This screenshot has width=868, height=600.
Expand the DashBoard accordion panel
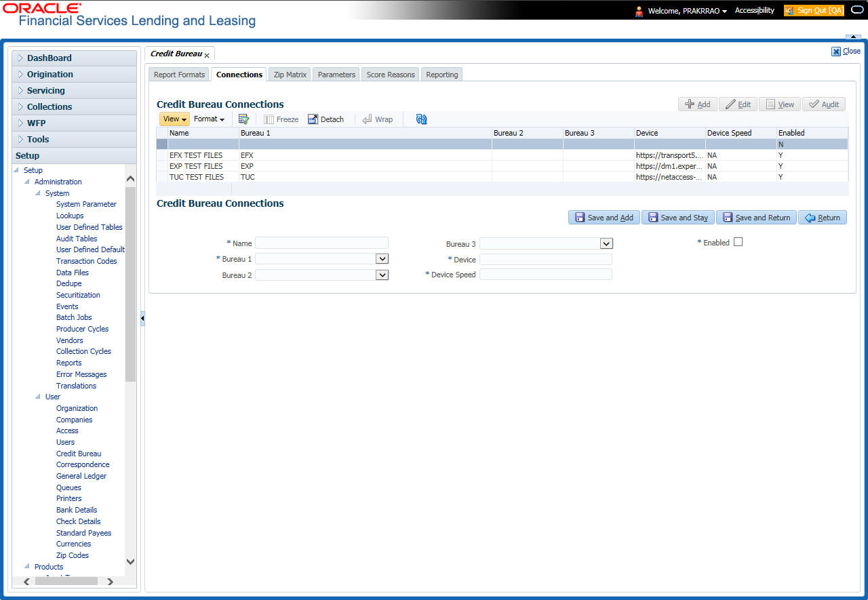click(x=74, y=58)
